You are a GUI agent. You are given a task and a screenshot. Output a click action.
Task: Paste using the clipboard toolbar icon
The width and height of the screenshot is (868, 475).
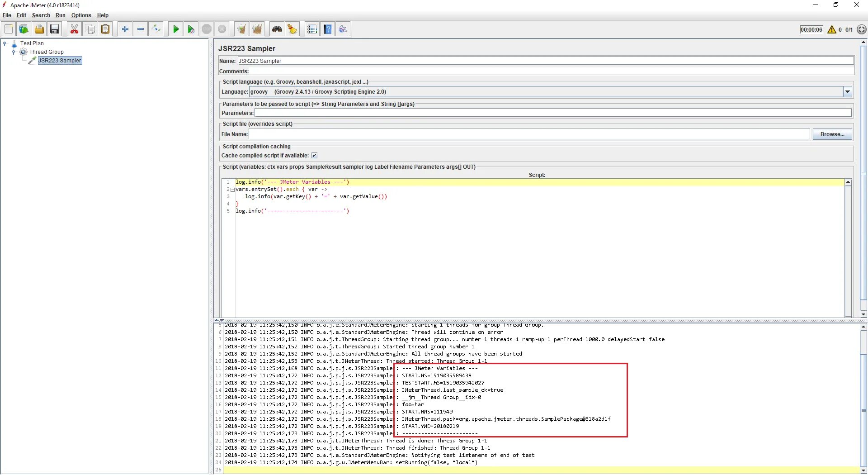[x=105, y=29]
